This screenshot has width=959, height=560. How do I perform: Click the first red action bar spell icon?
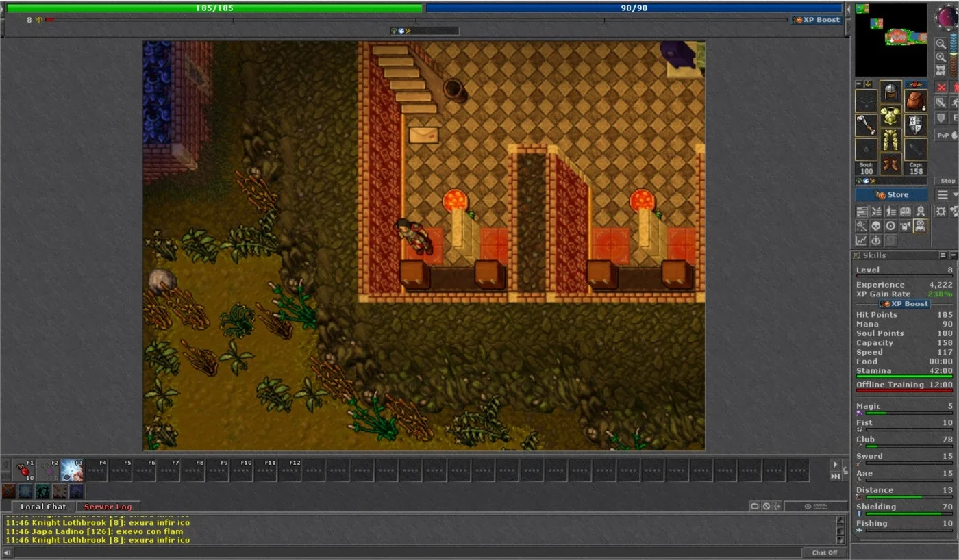coord(9,492)
